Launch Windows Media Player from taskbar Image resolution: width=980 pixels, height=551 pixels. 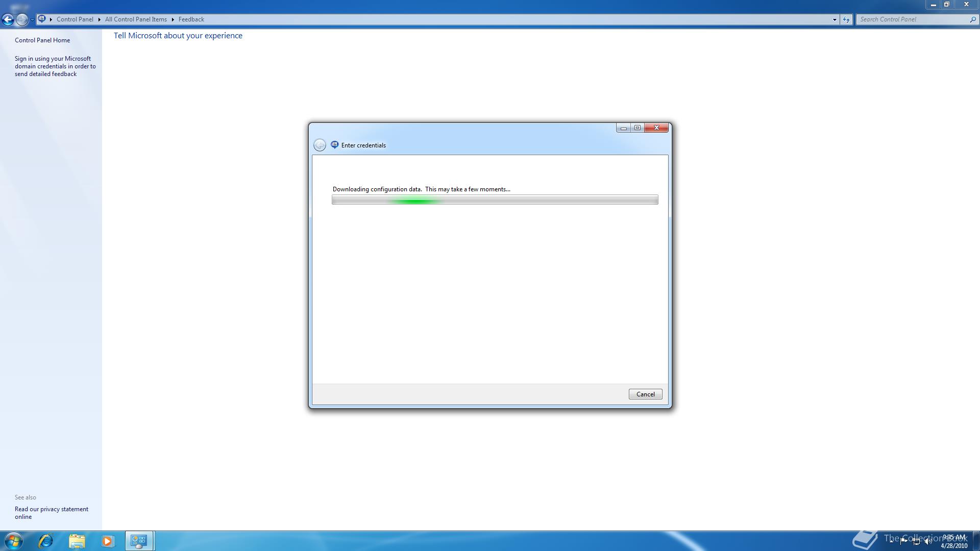click(x=107, y=541)
